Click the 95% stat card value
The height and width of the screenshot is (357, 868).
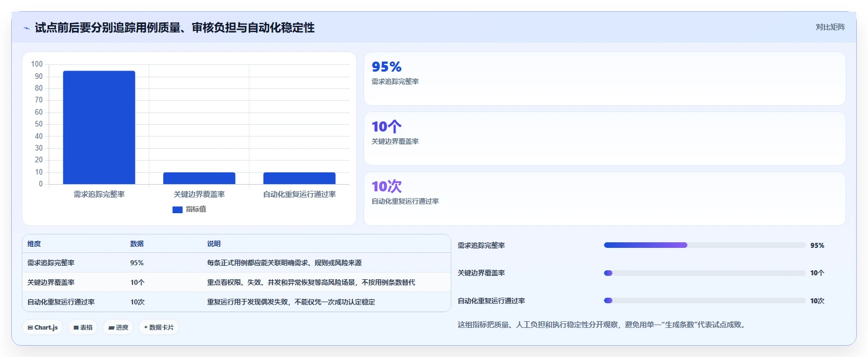[387, 67]
